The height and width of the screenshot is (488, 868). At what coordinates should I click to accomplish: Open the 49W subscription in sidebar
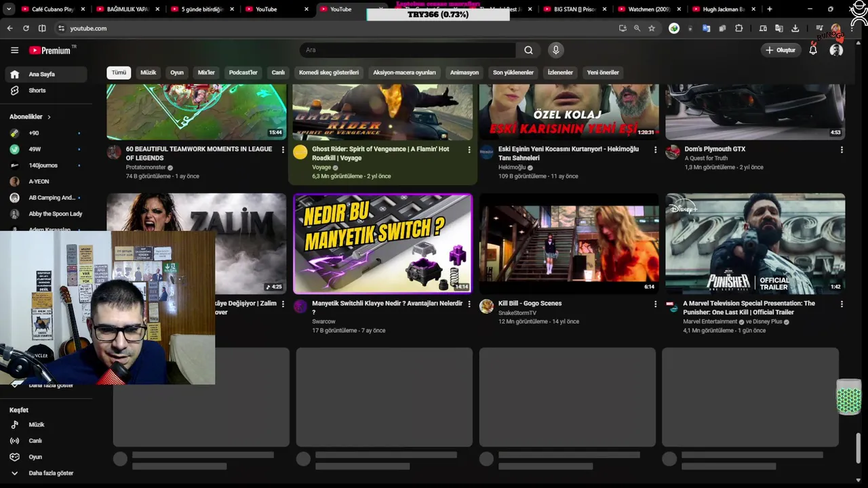click(x=46, y=149)
